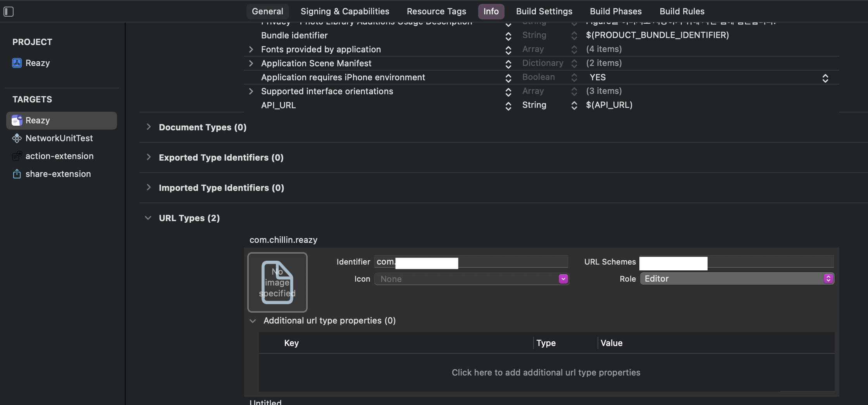Open the Signing & Capabilities tab
Screen dimensions: 868x405
point(345,11)
